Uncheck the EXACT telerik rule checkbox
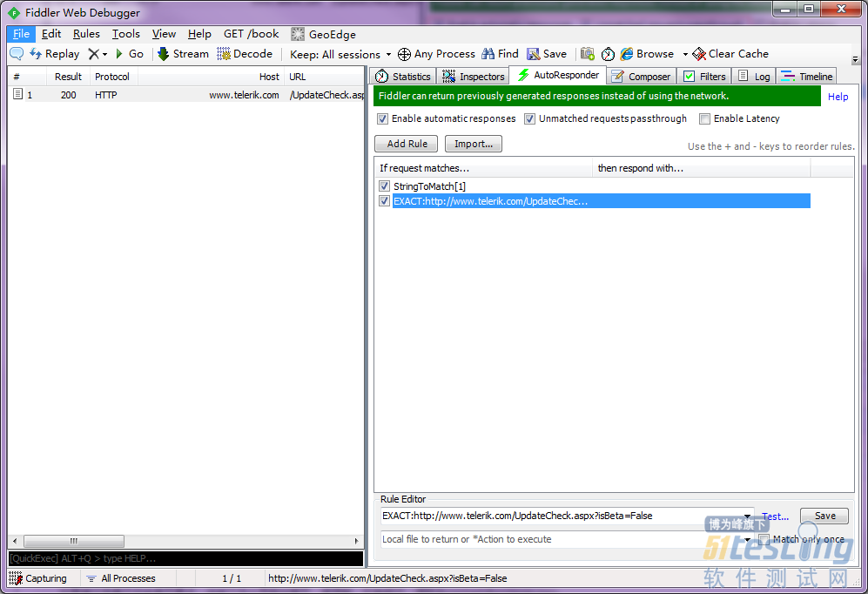The image size is (868, 594). (x=385, y=201)
